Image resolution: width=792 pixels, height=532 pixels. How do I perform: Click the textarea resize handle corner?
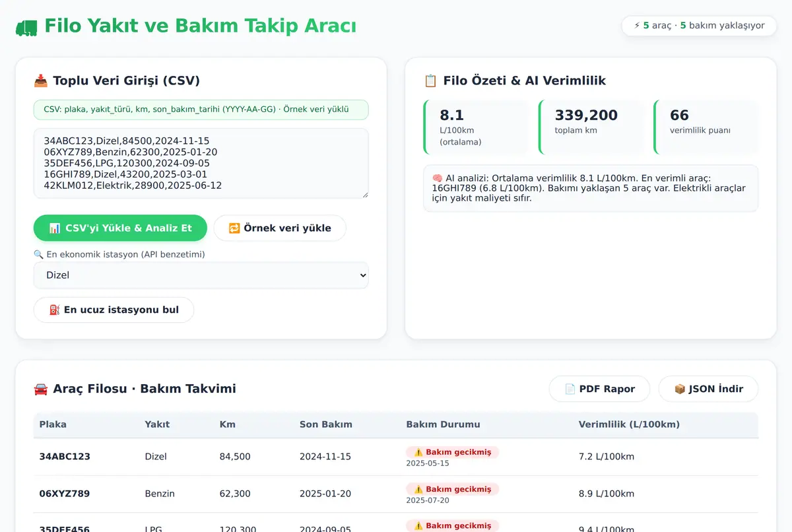(364, 194)
